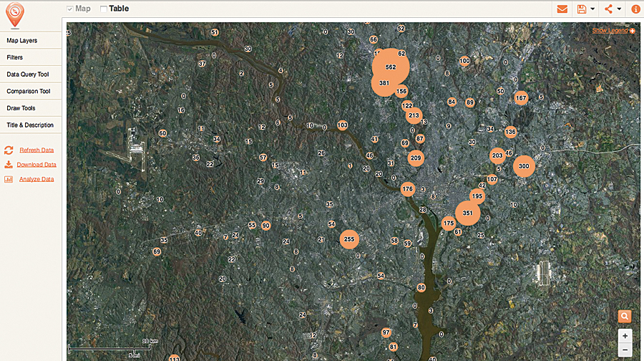
Task: Click the 175 cluster marker
Action: [x=449, y=223]
